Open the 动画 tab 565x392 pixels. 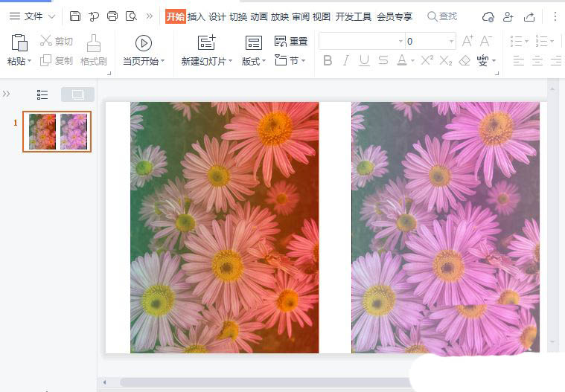pos(259,16)
